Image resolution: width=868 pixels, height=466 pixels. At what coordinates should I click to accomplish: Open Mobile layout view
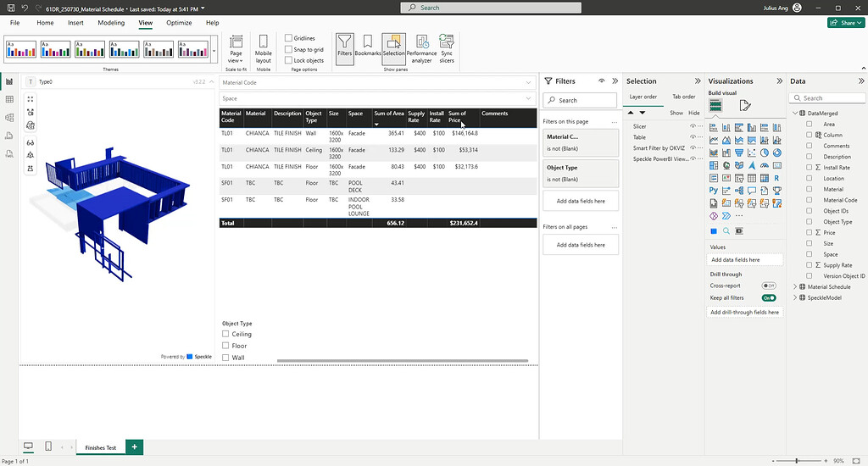[x=263, y=48]
